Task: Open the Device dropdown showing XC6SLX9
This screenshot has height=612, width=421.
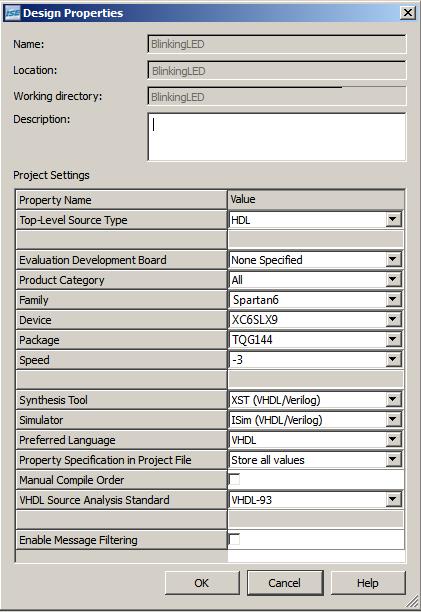Action: 393,319
